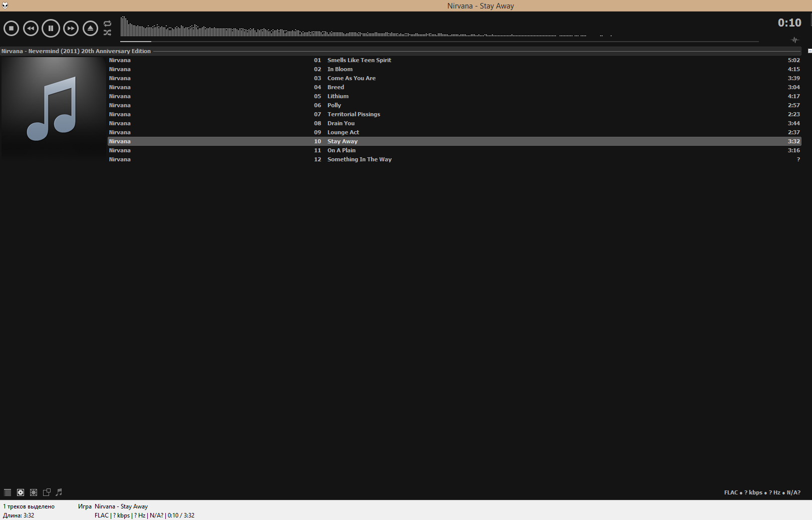Click the music note icon in bottom bar
The image size is (812, 520).
click(x=59, y=492)
